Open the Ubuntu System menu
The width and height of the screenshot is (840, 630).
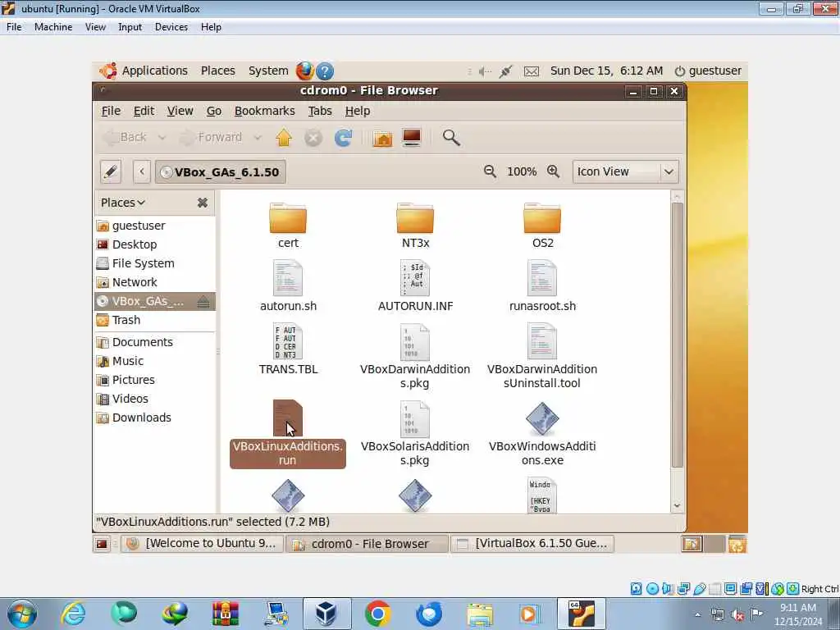(268, 71)
